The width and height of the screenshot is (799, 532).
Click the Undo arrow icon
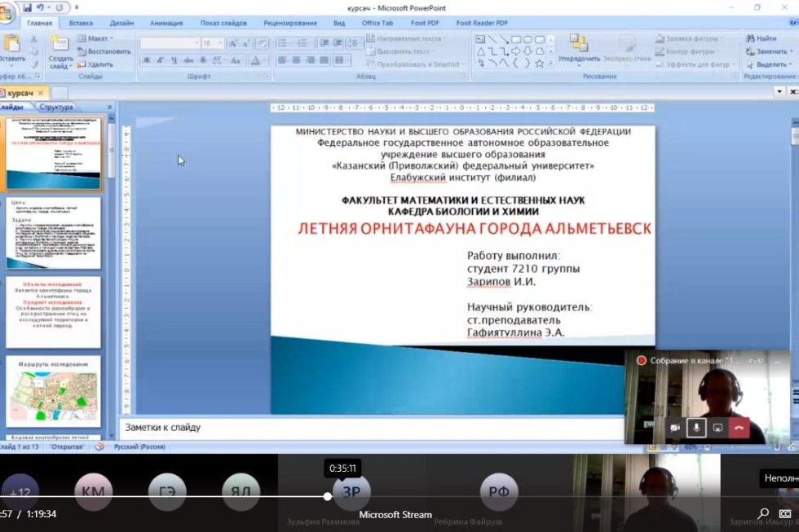tap(41, 7)
